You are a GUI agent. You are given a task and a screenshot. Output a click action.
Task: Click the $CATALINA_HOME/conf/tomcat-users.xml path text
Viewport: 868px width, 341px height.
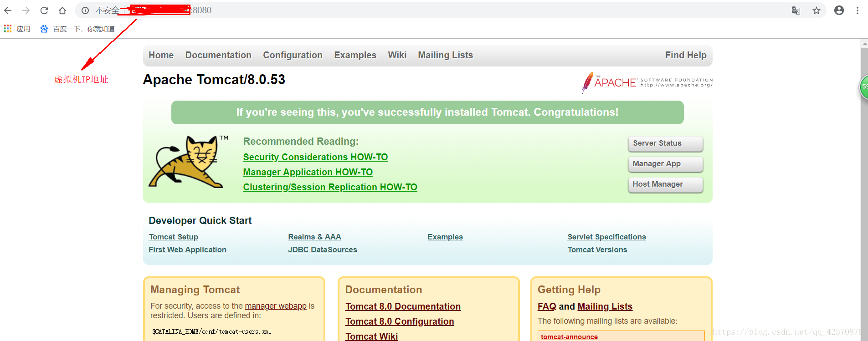(212, 331)
